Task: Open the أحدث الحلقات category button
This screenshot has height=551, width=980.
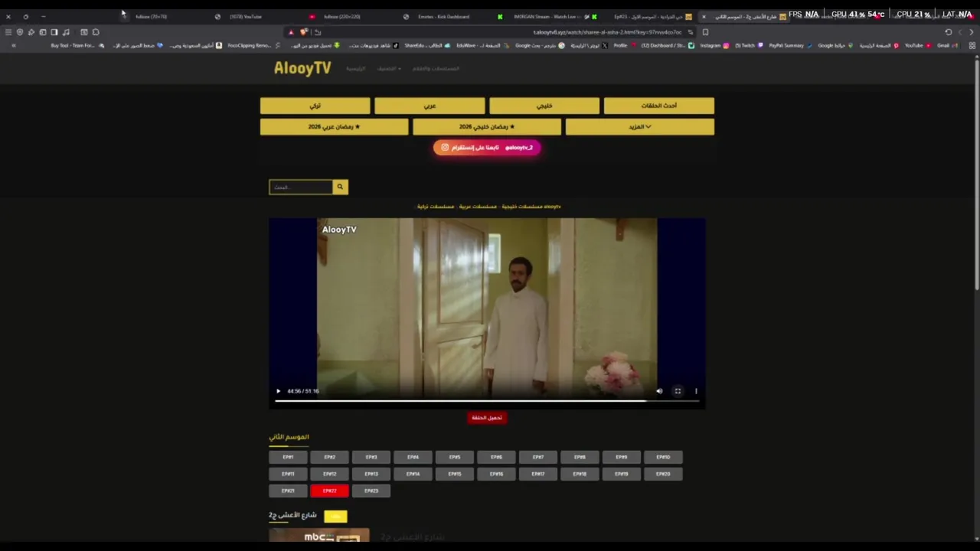Action: coord(659,106)
